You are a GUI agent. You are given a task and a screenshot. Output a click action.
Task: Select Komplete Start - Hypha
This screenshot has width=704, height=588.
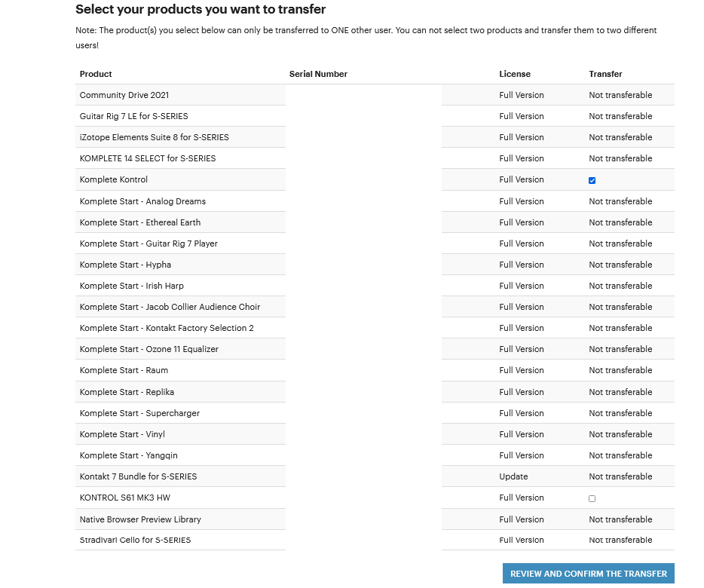click(125, 265)
